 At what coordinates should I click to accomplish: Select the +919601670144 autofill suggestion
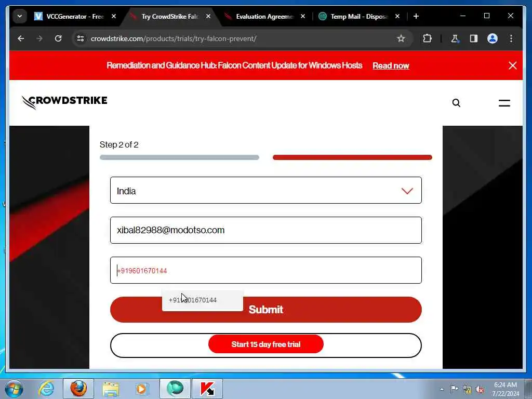[203, 300]
